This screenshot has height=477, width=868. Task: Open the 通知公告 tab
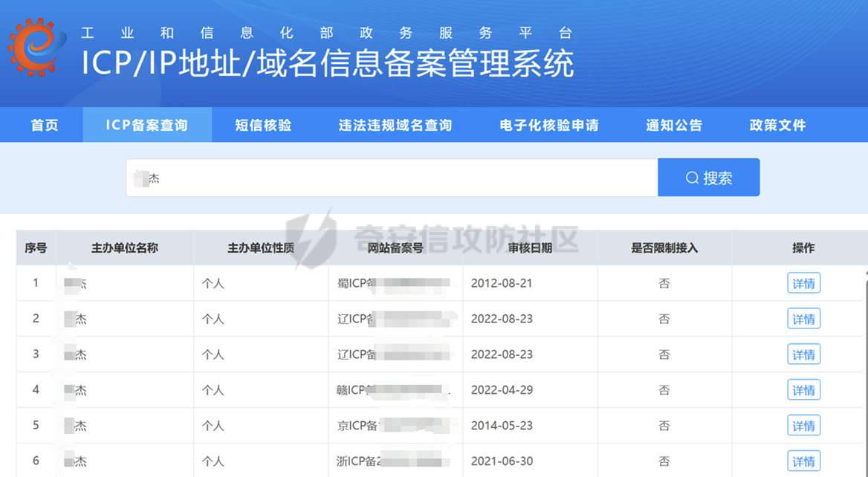coord(674,125)
